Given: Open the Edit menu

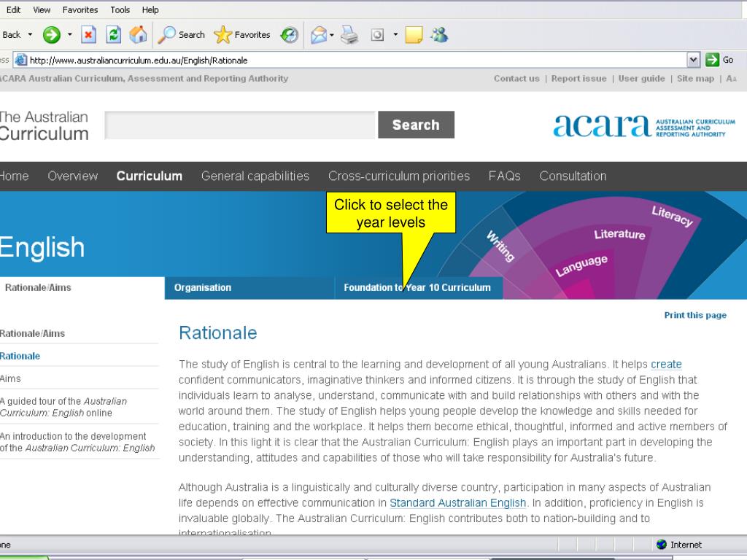Looking at the screenshot, I should (x=13, y=9).
